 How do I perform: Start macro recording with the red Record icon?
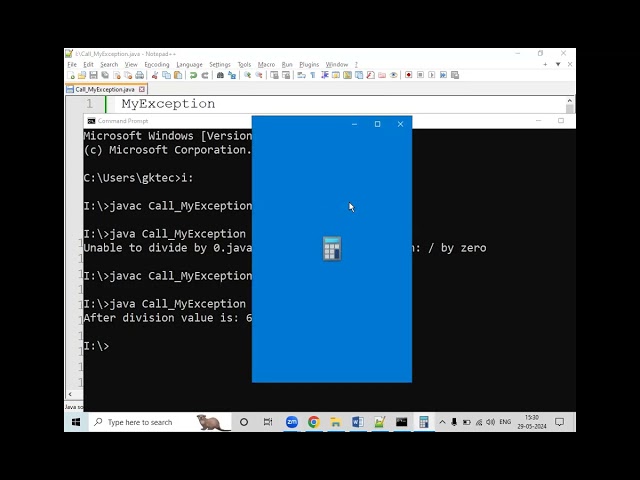click(x=409, y=75)
